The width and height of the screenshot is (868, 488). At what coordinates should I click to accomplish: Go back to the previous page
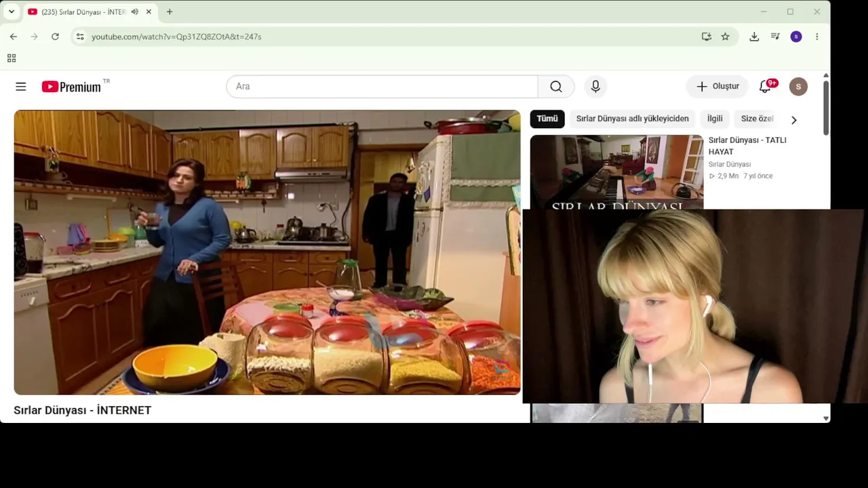pyautogui.click(x=14, y=37)
